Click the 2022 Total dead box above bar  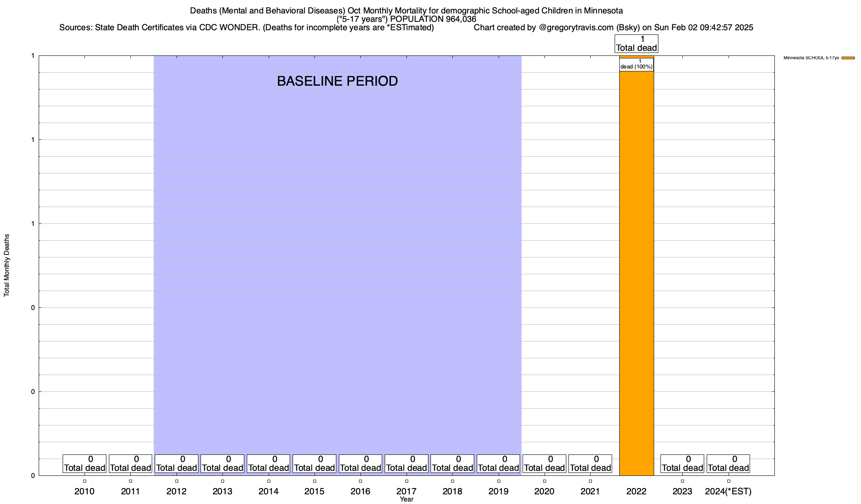pos(636,44)
